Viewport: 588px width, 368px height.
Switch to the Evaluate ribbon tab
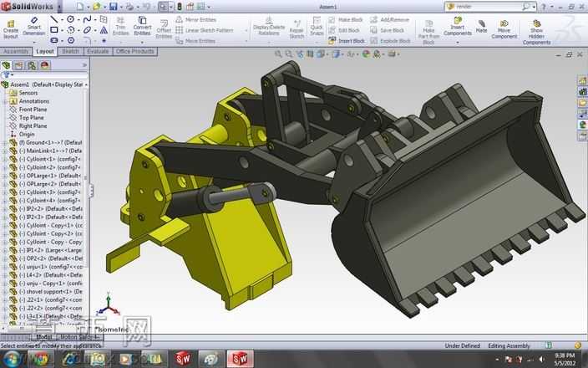click(98, 51)
